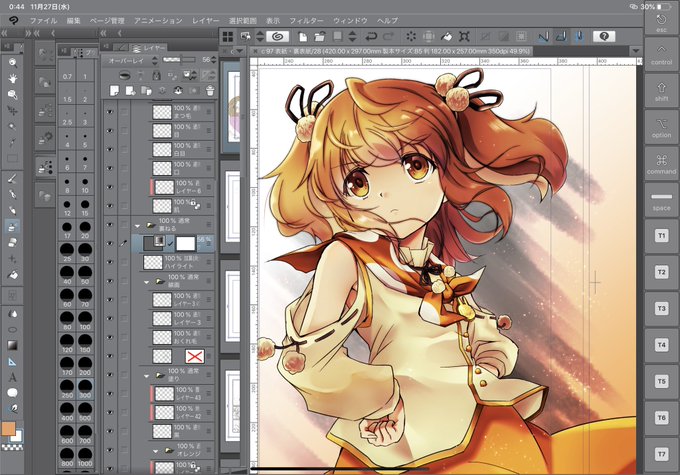
Task: Hide the レイヤー42 layer
Action: [110, 412]
